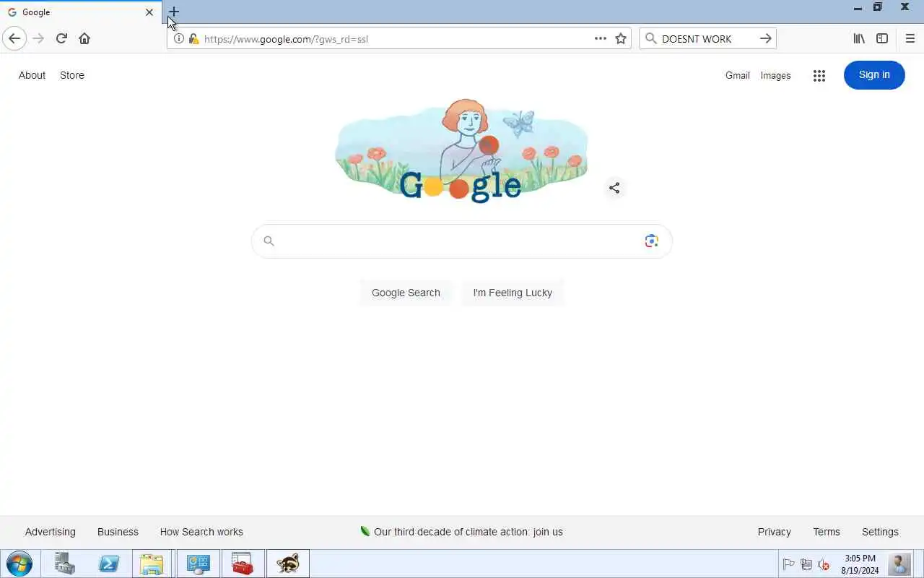This screenshot has width=924, height=578.
Task: Open the browser home page
Action: 84,38
